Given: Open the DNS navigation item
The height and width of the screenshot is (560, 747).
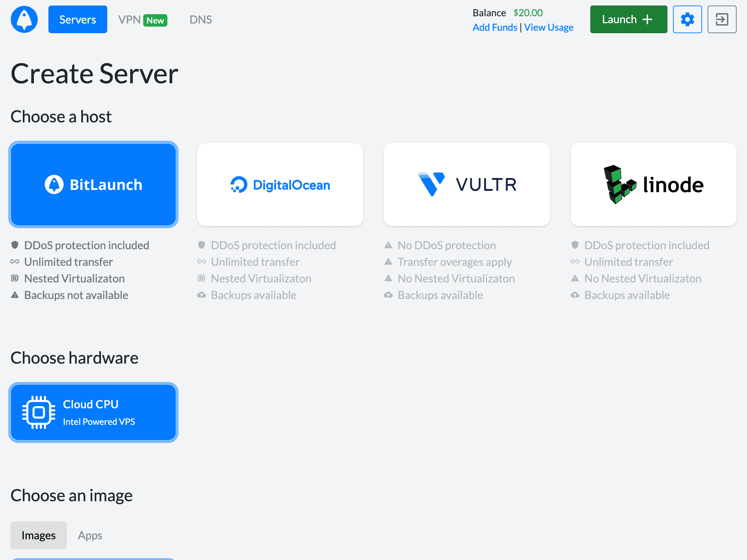Looking at the screenshot, I should click(201, 20).
